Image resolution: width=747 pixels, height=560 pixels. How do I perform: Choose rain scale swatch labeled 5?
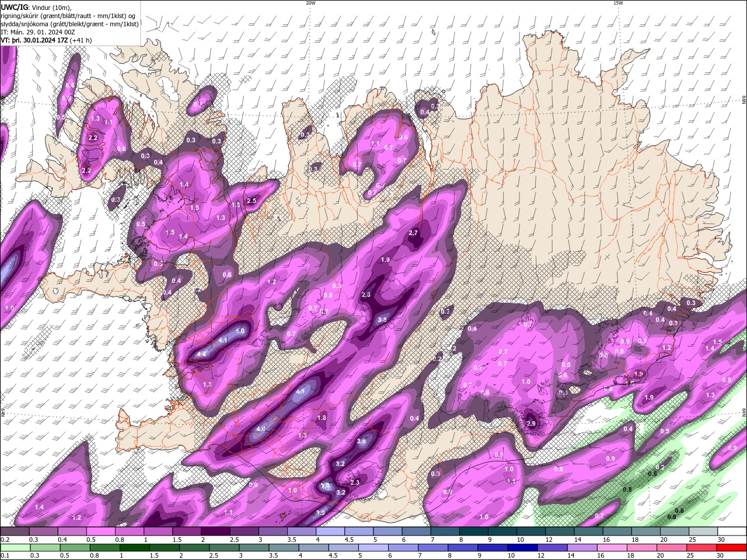coord(373,548)
